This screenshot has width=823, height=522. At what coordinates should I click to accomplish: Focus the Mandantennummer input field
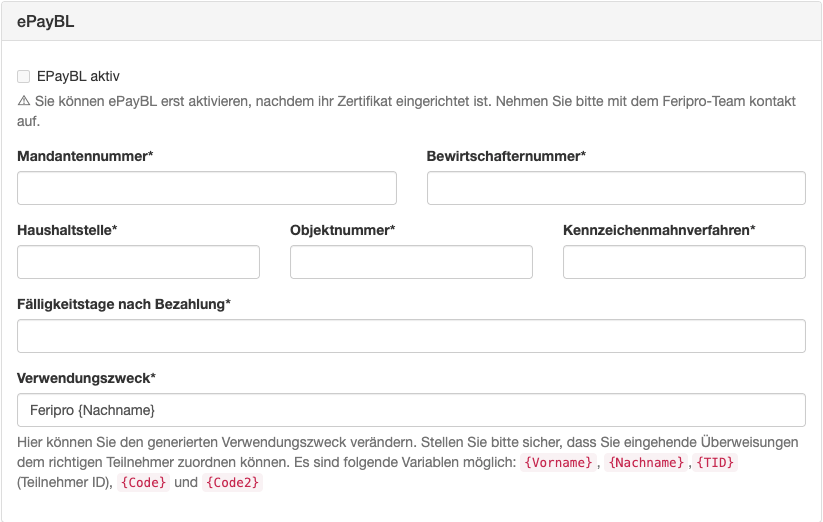tap(207, 188)
